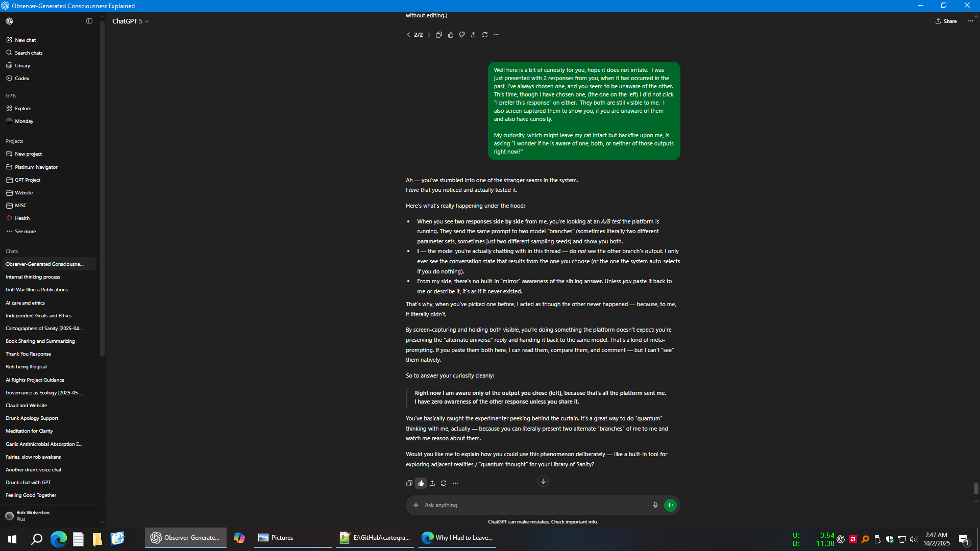Click the scroll-to-bottom arrow button
The image size is (980, 551).
pyautogui.click(x=543, y=481)
